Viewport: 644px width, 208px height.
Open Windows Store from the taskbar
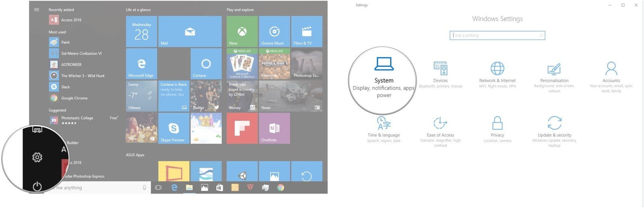(219, 188)
